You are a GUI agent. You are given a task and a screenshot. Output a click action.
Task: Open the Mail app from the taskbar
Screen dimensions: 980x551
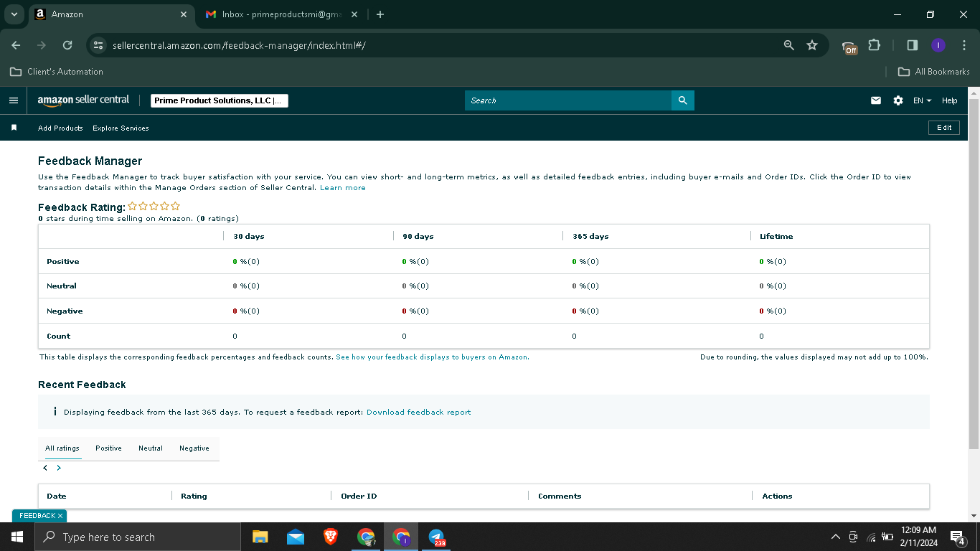pos(295,537)
